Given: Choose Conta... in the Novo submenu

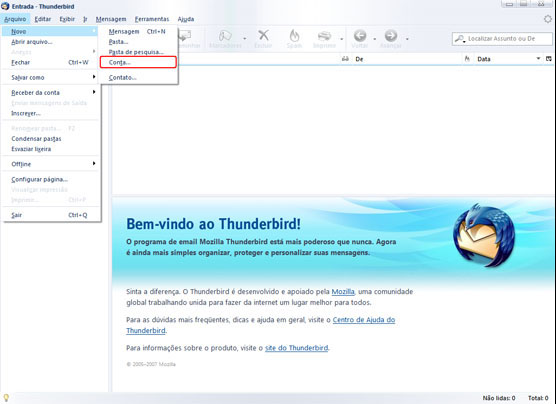Looking at the screenshot, I should (x=138, y=62).
